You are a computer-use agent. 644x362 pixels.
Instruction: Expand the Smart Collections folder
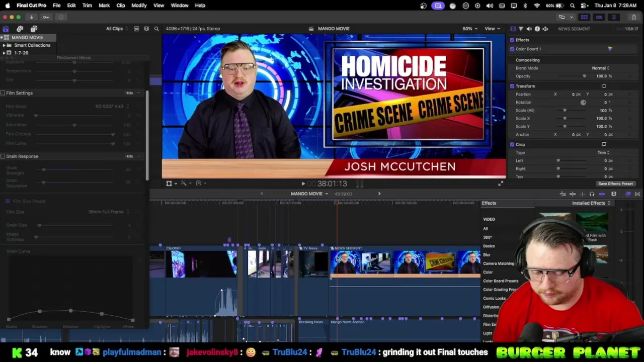coord(4,45)
